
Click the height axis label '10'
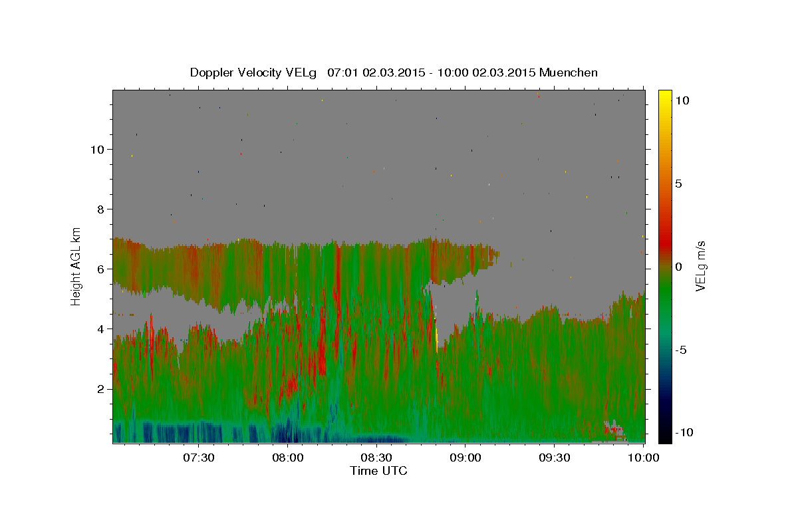[97, 149]
